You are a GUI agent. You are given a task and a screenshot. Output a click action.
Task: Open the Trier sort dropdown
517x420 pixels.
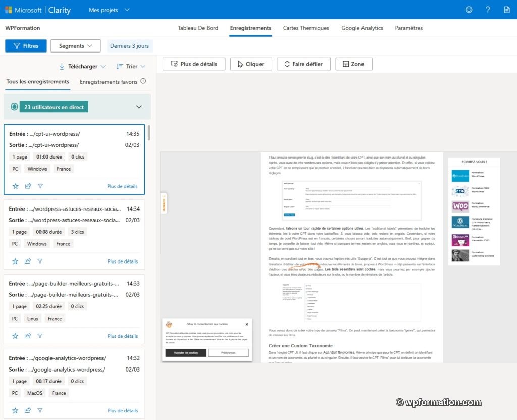131,66
